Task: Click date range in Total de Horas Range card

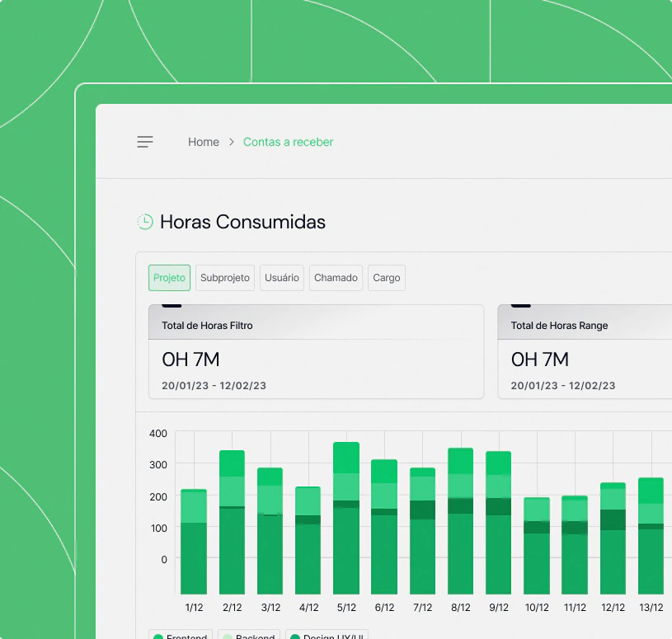Action: point(563,386)
